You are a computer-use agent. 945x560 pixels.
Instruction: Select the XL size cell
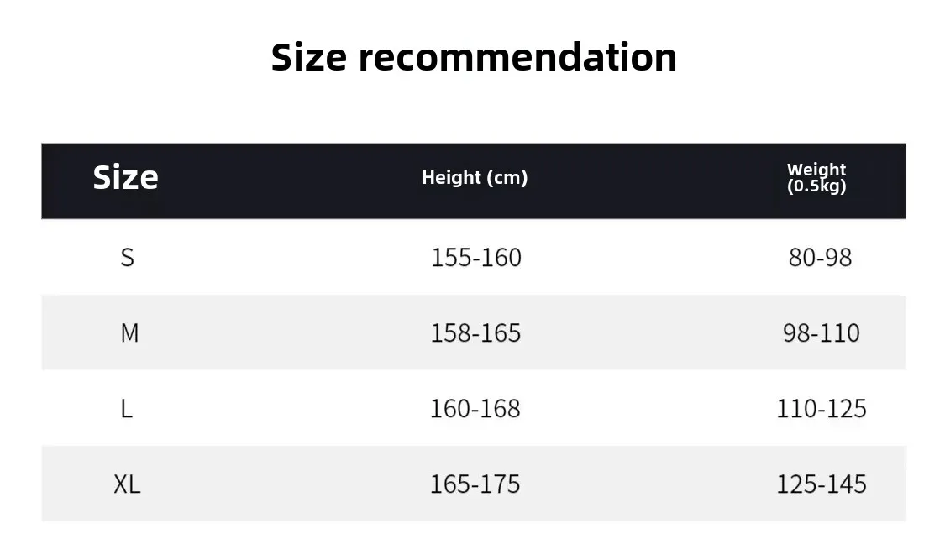[127, 484]
